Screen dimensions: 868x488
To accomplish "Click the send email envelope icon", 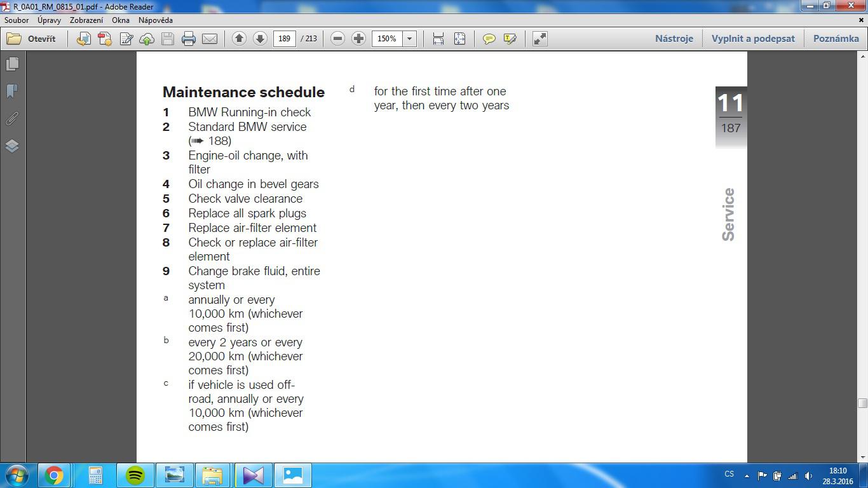I will point(210,39).
